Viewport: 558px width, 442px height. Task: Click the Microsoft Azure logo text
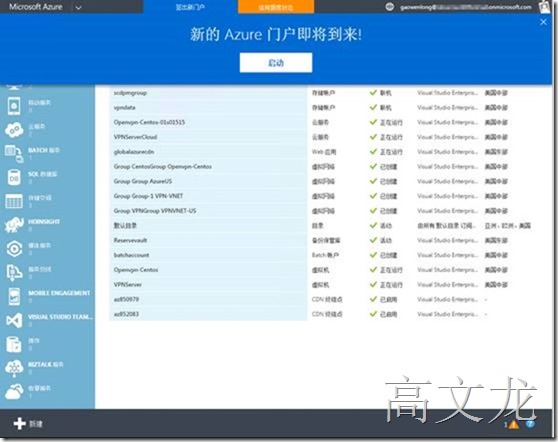pos(36,7)
